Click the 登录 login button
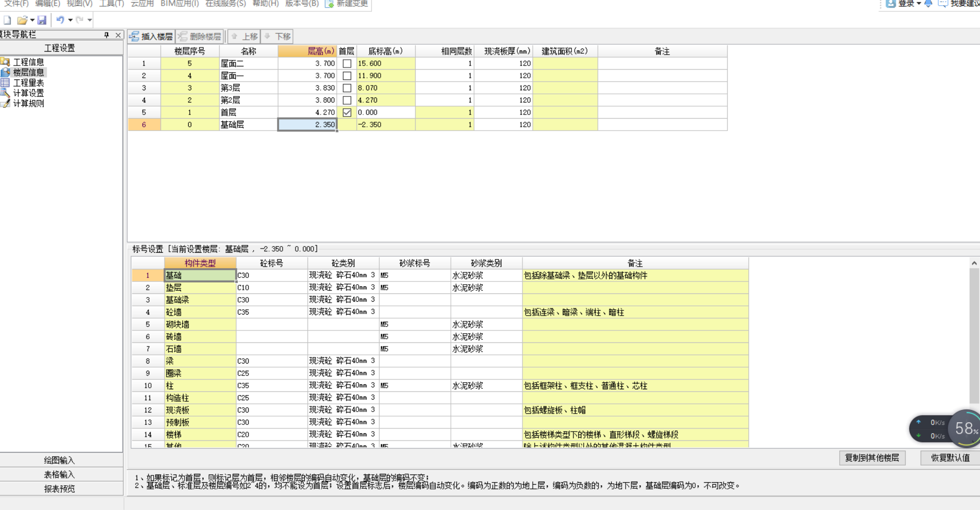Screen dimensions: 980x510 click(901, 4)
